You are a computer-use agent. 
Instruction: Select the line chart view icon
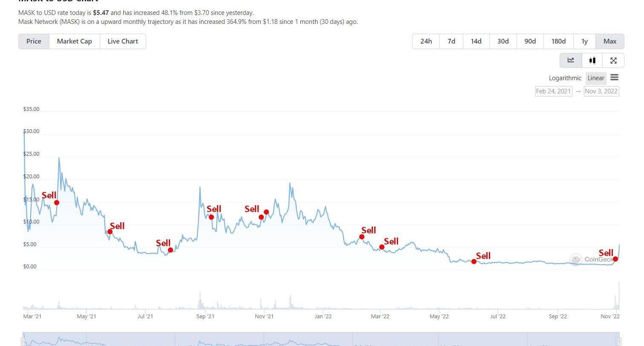(571, 61)
